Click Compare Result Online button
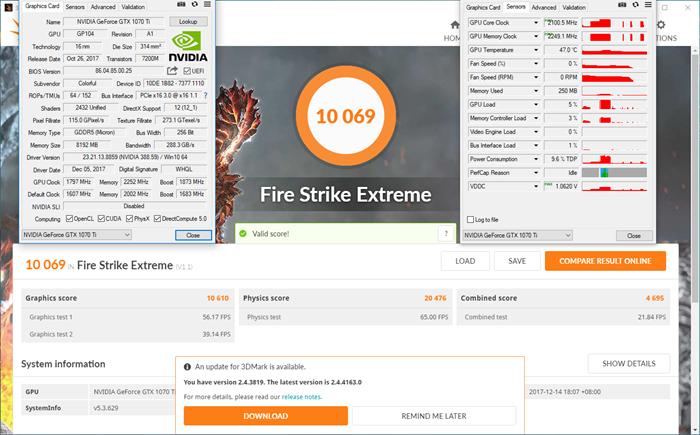 605,261
